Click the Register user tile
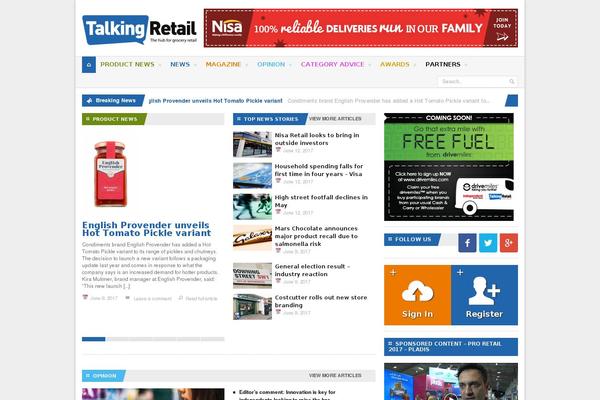Screen dimensions: 600x400 coord(484,295)
